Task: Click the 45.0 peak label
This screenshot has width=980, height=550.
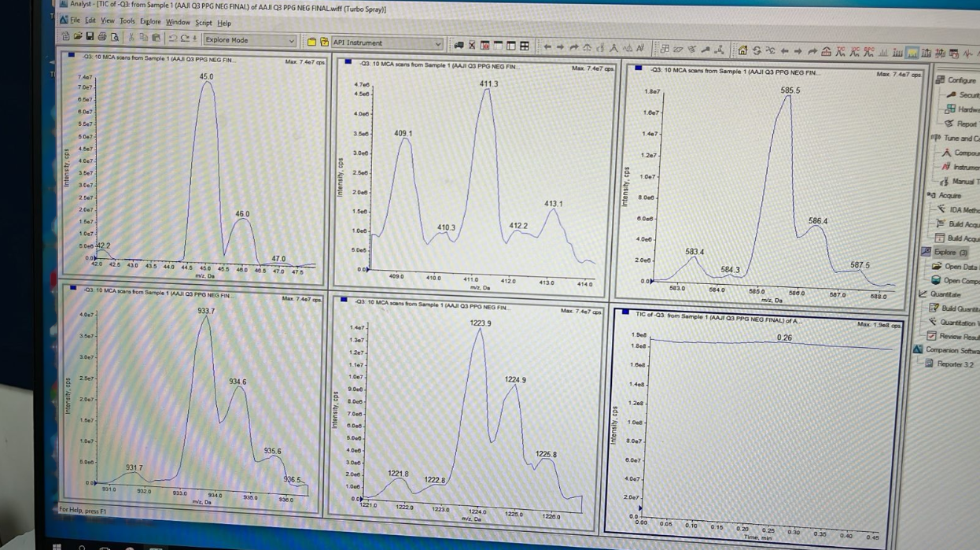Action: coord(206,77)
